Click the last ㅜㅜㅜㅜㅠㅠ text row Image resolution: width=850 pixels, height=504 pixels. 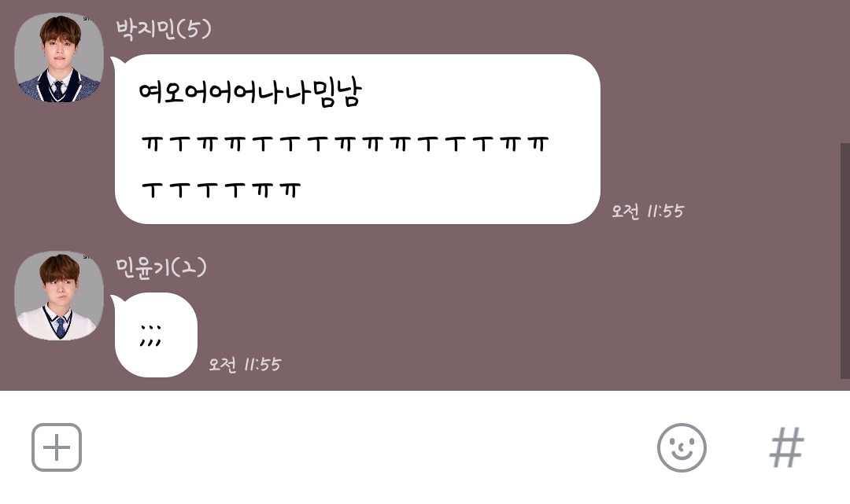click(x=221, y=190)
